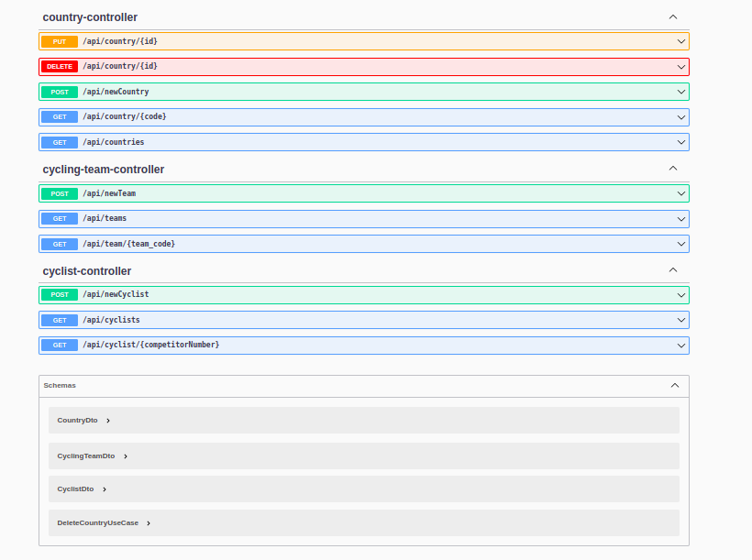The height and width of the screenshot is (560, 752).
Task: Click the PUT method badge on /api/country/{id}
Action: click(x=59, y=41)
